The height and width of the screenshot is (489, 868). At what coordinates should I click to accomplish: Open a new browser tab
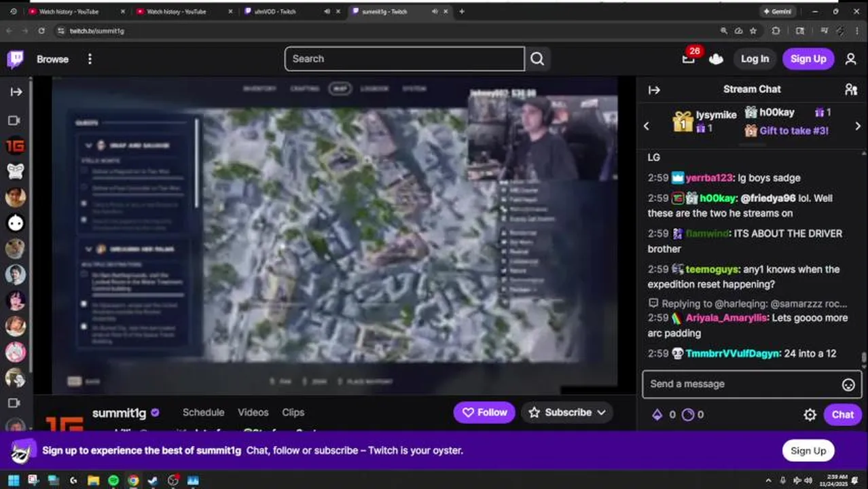point(462,12)
